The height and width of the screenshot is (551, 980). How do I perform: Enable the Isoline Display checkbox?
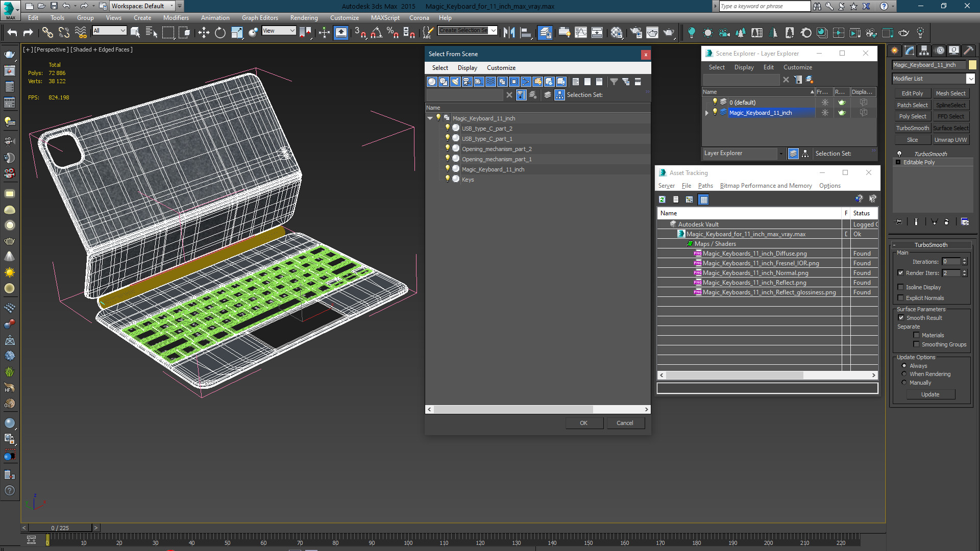[x=901, y=287]
